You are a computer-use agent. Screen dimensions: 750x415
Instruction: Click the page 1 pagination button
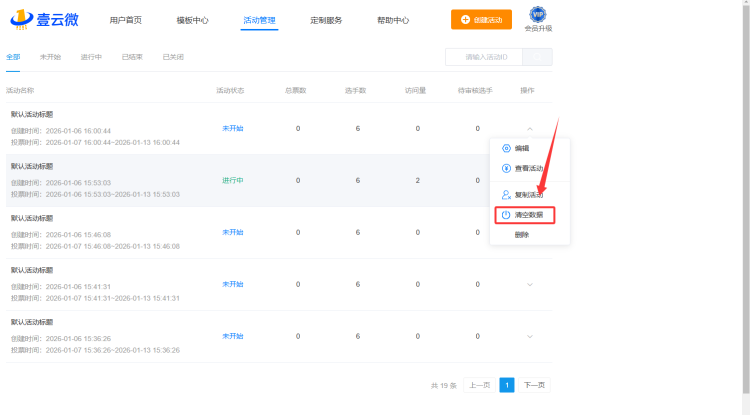(x=507, y=385)
